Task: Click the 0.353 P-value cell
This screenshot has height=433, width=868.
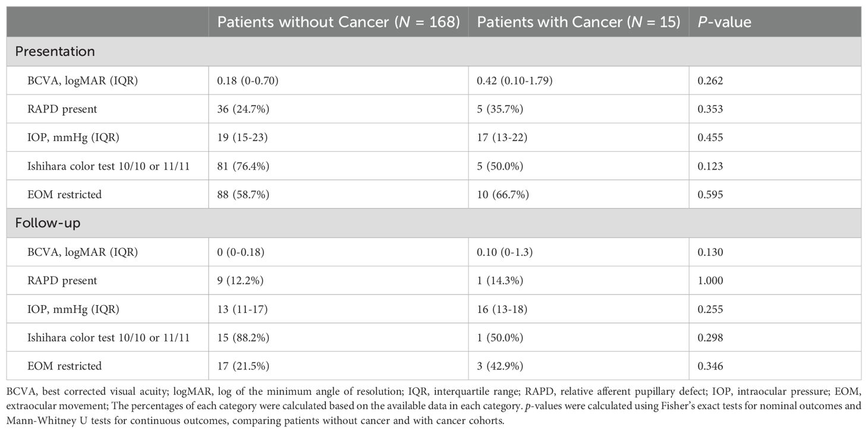Action: (x=710, y=109)
